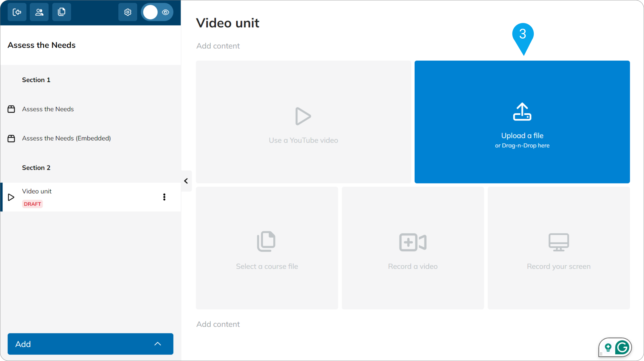Click the Select a course file icon

(x=266, y=241)
